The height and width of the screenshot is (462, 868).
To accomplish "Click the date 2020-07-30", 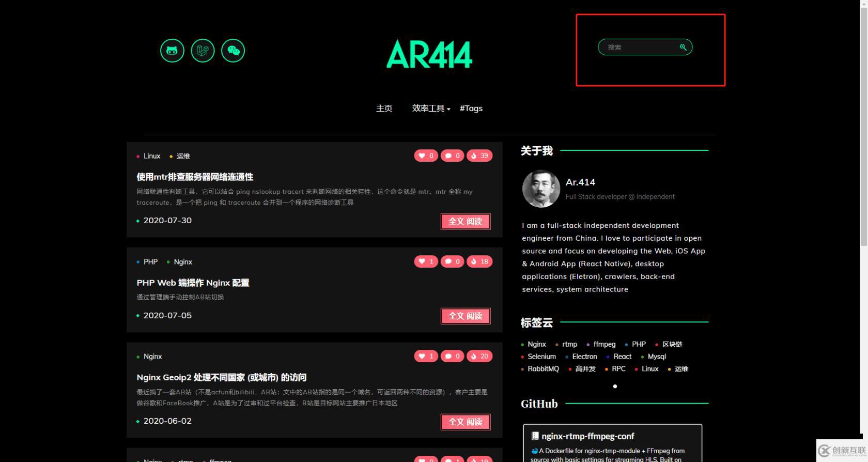I will [x=167, y=220].
